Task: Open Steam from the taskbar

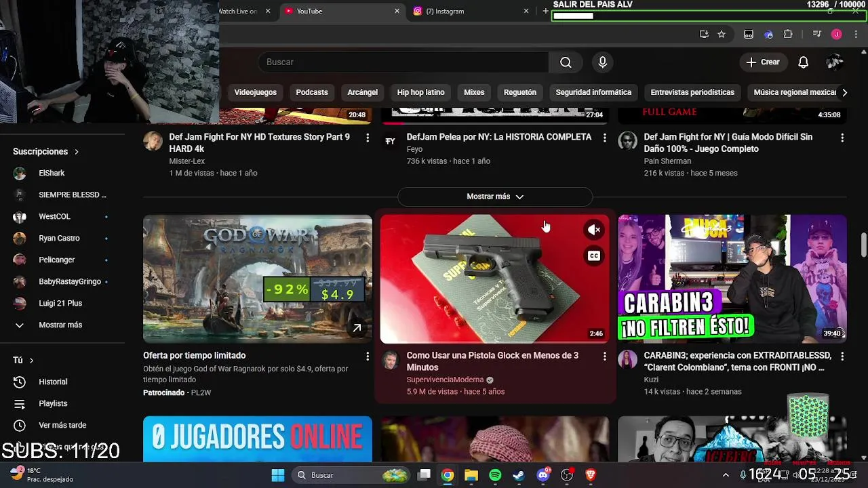Action: (x=519, y=475)
